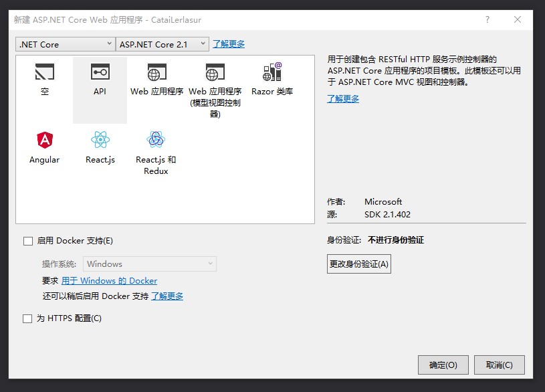This screenshot has width=545, height=392.
Task: Click the SDK 2.1.402 source text
Action: pos(388,215)
